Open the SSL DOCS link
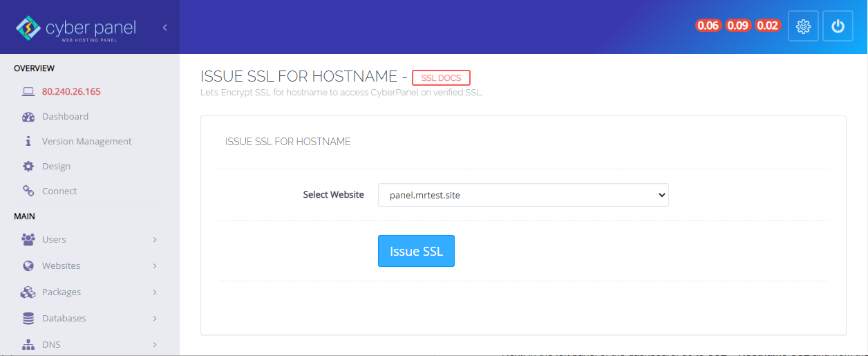The image size is (868, 356). (441, 78)
